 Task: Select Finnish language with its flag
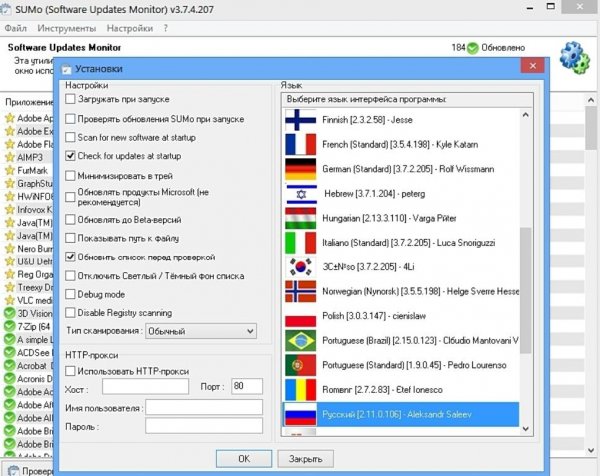tap(402, 120)
